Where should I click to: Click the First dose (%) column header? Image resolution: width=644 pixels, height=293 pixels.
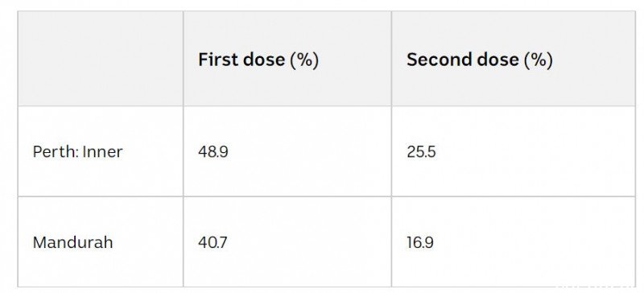point(258,60)
